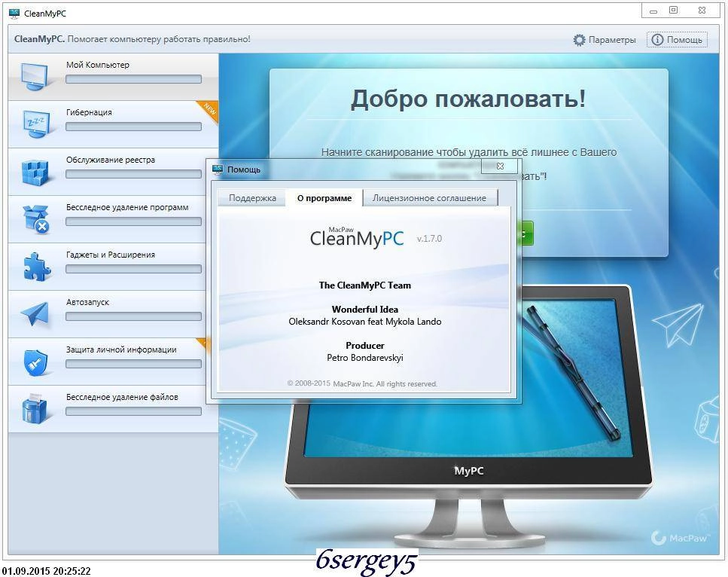Click the Petro Bondarevskyi name
Screen dimensions: 728x577
coord(365,358)
